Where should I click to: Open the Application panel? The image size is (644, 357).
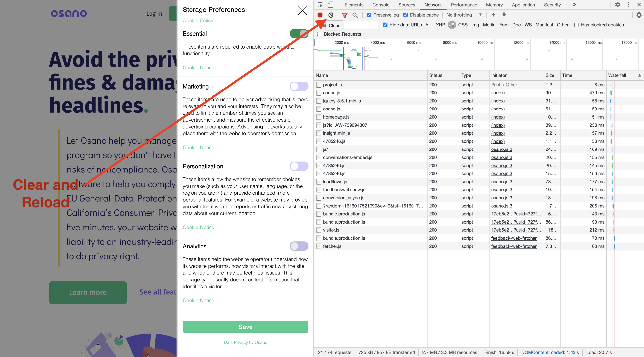pos(523,5)
